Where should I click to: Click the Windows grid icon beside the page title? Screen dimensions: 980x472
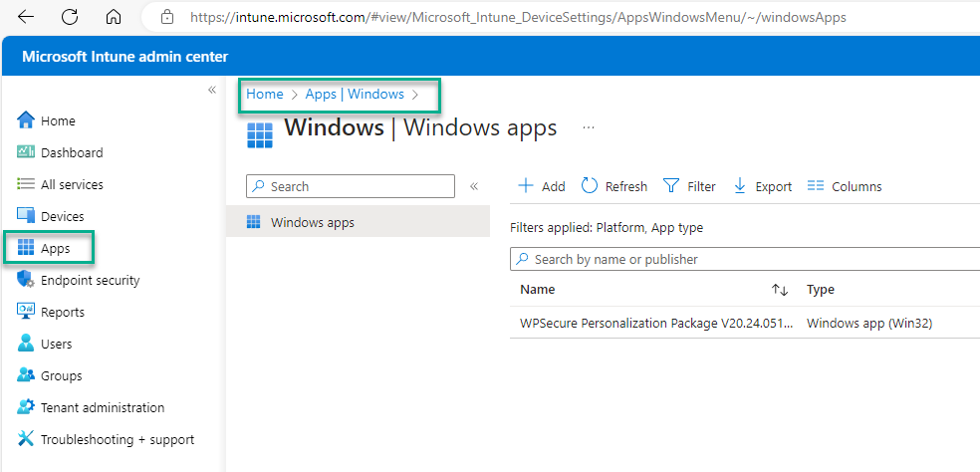(x=260, y=135)
